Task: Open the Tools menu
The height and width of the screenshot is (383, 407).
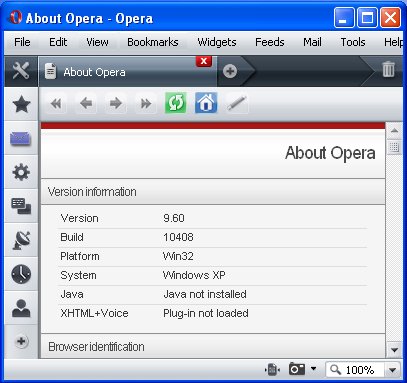Action: pos(353,42)
